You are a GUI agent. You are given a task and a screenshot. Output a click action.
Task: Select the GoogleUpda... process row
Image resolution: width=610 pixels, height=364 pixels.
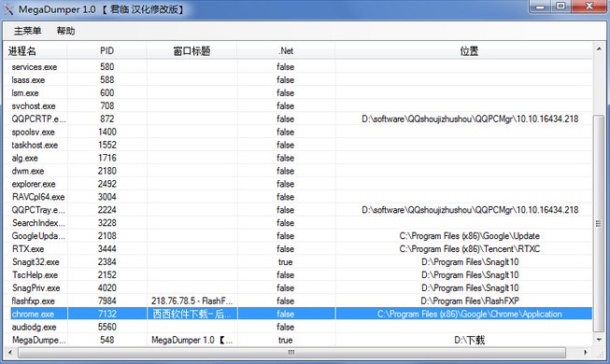298,236
